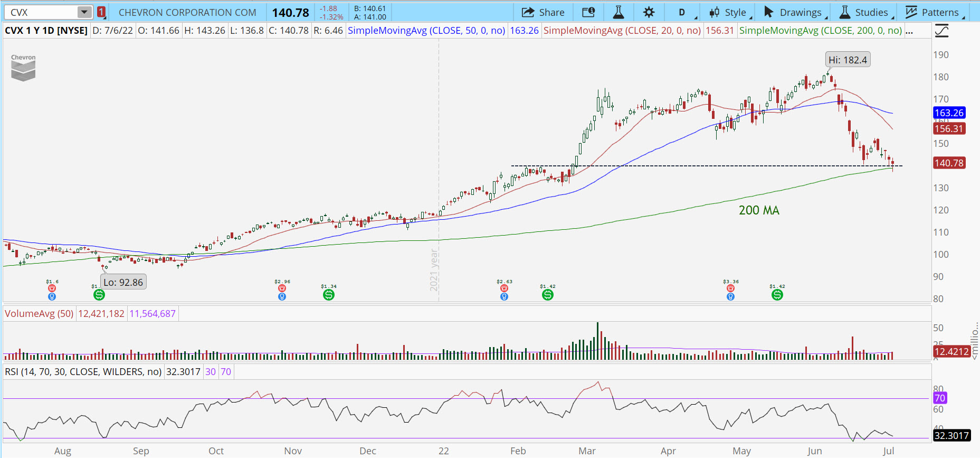Click the red link color indicator 1
The image size is (980, 458).
101,12
